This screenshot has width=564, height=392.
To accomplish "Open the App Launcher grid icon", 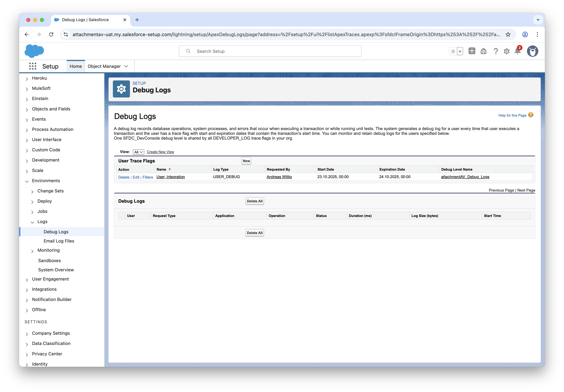I will [x=33, y=66].
